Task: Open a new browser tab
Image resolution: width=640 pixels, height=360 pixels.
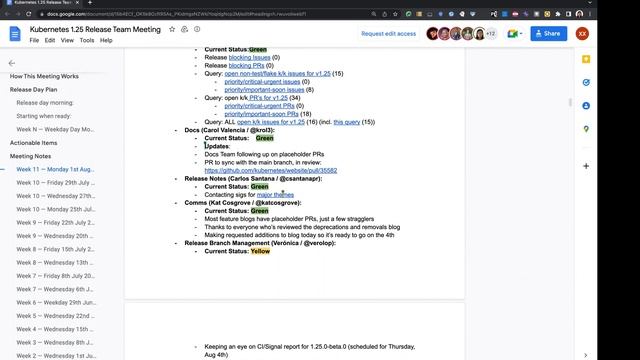Action: coord(90,3)
